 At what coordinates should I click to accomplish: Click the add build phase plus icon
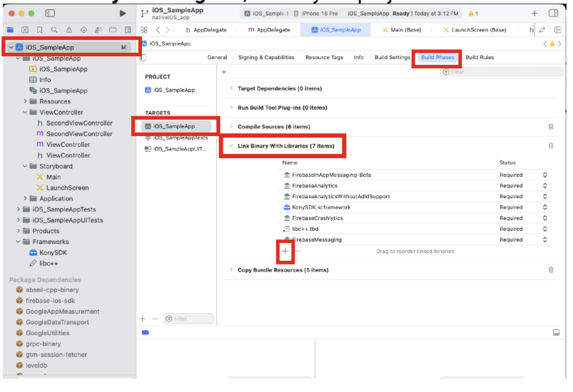click(224, 72)
